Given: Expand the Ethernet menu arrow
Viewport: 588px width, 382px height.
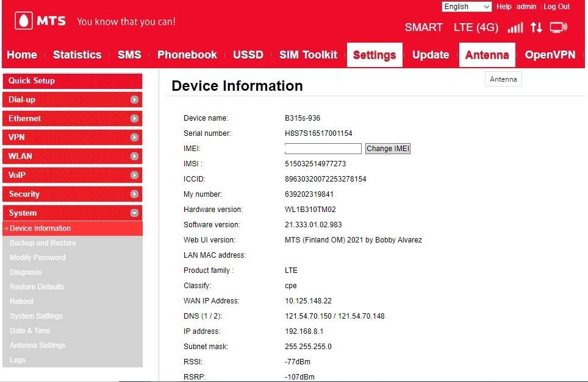Looking at the screenshot, I should [x=134, y=118].
